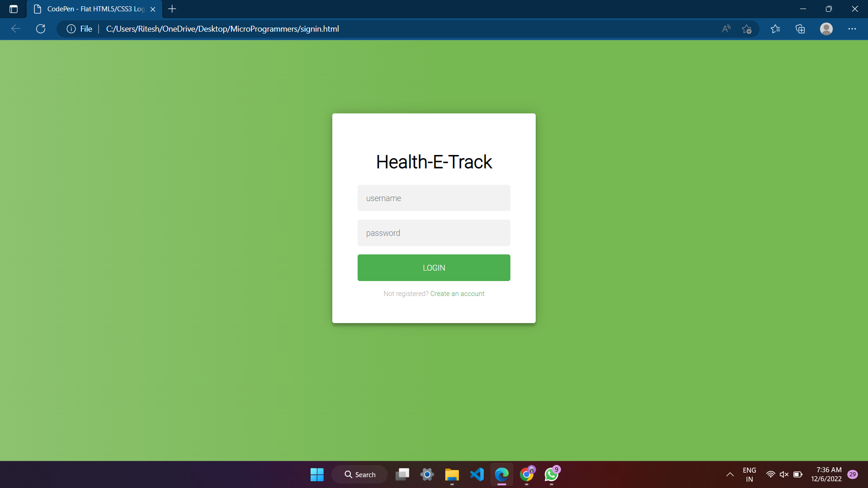Click the browser profile avatar icon
868x488 pixels.
[x=826, y=28]
